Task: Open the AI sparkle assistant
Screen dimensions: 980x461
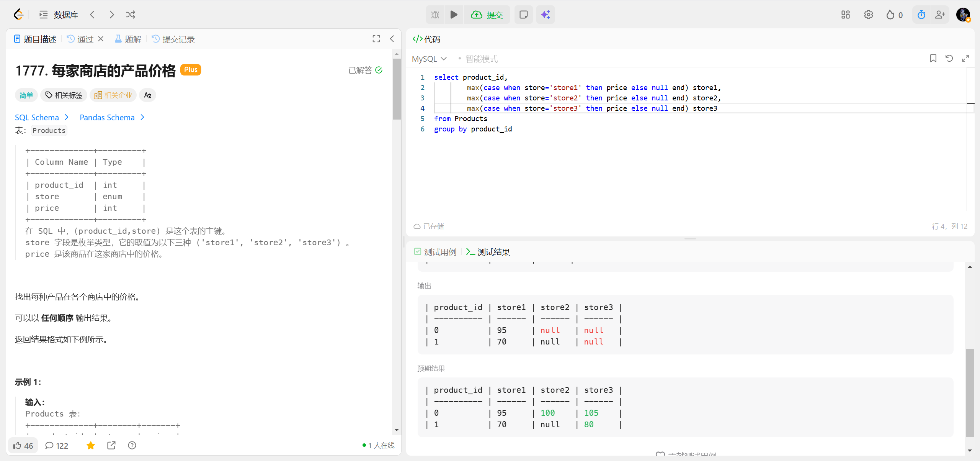Action: point(545,15)
